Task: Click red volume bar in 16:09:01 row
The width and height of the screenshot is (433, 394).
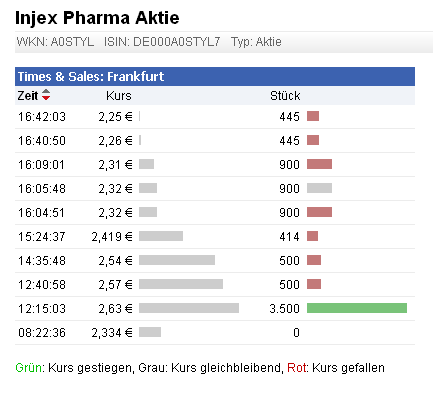Action: click(319, 164)
